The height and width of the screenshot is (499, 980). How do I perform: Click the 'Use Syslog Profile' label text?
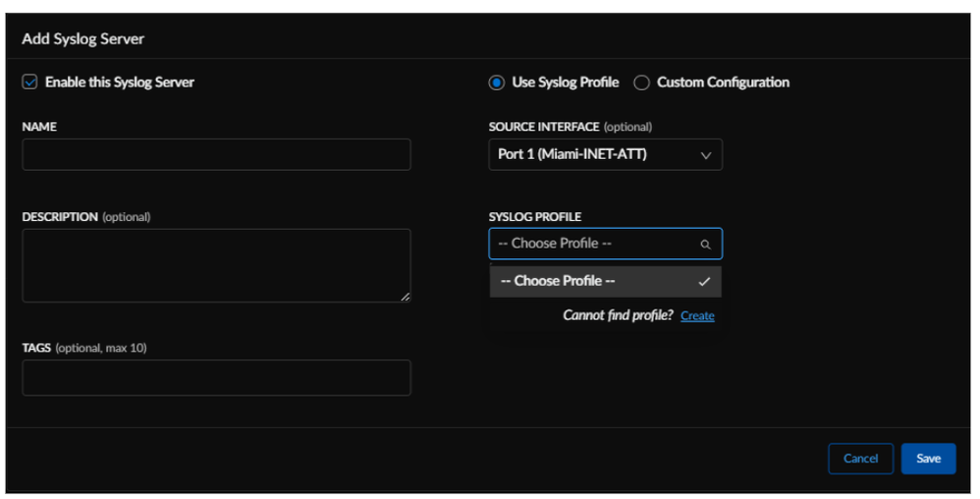(566, 83)
